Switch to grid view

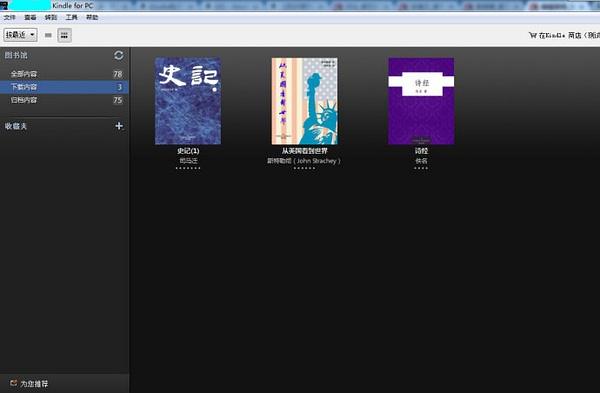pos(64,35)
